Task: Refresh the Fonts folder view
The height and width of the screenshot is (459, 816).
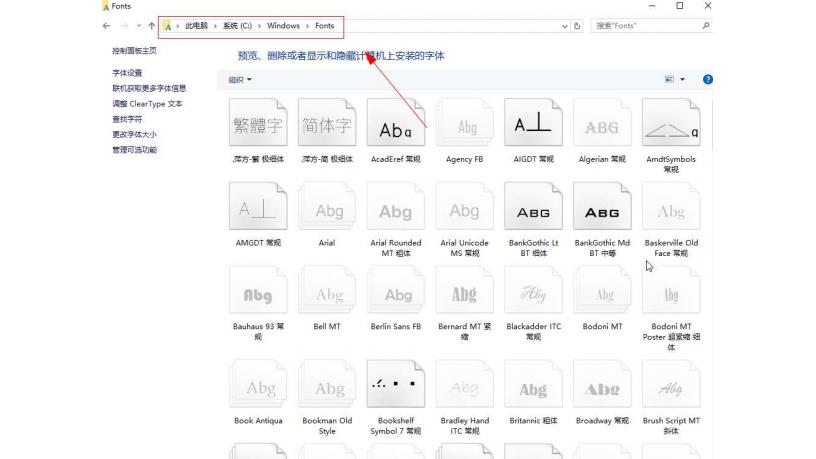Action: point(577,26)
